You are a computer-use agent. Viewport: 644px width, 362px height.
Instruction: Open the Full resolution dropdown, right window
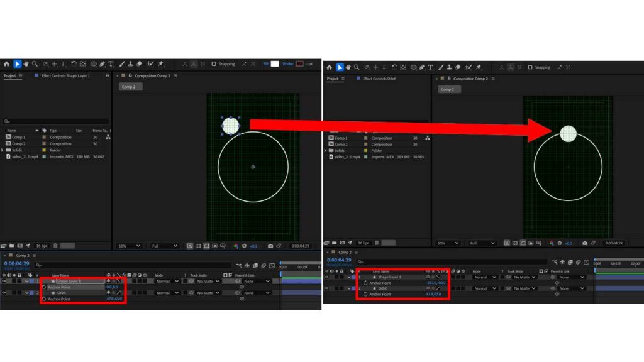(482, 243)
